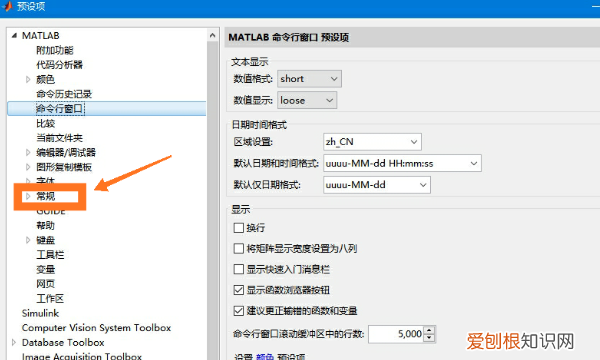Image resolution: width=600 pixels, height=360 pixels.
Task: Collapse the MATLAB tree node
Action: pyautogui.click(x=14, y=36)
